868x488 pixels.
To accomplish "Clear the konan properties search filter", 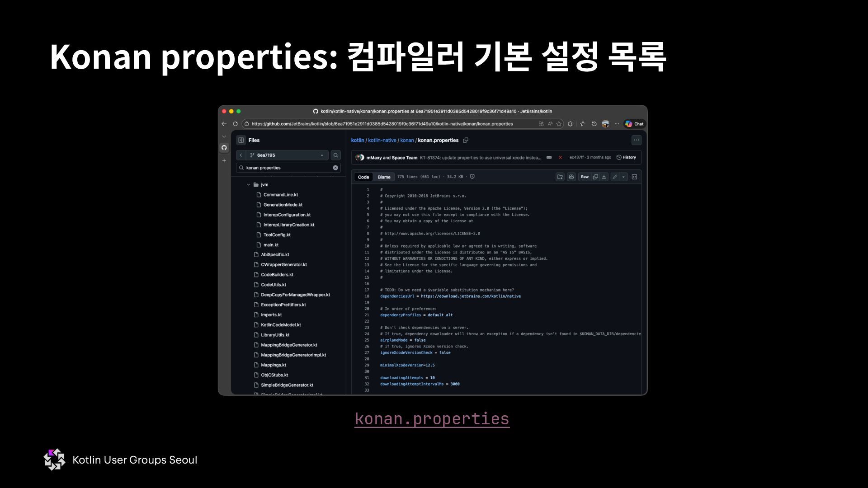I will [x=335, y=168].
